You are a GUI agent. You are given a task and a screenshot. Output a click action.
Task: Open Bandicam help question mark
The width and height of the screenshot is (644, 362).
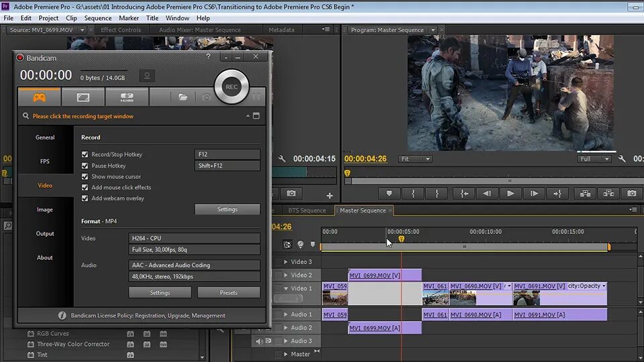point(208,56)
